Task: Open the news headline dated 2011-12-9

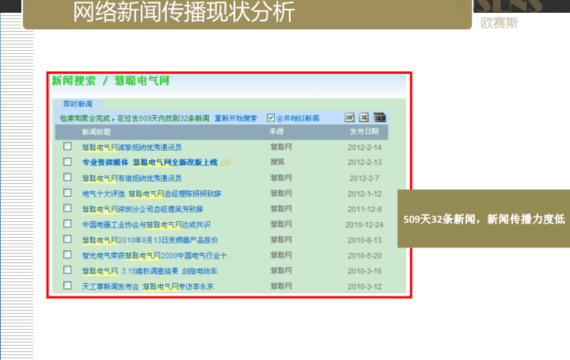Action: tap(142, 209)
